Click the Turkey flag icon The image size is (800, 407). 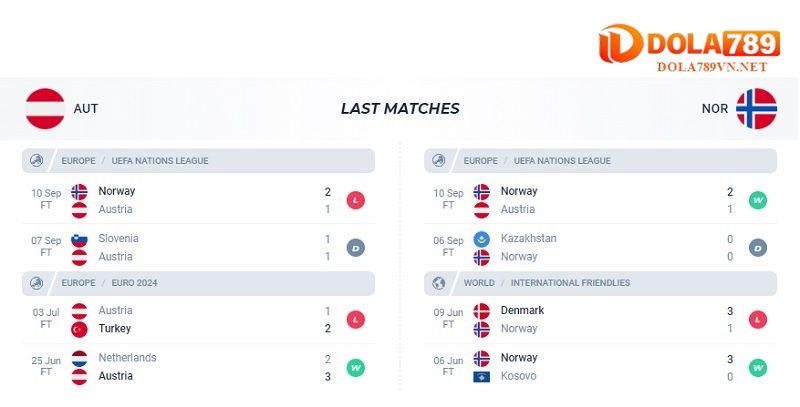[x=80, y=329]
